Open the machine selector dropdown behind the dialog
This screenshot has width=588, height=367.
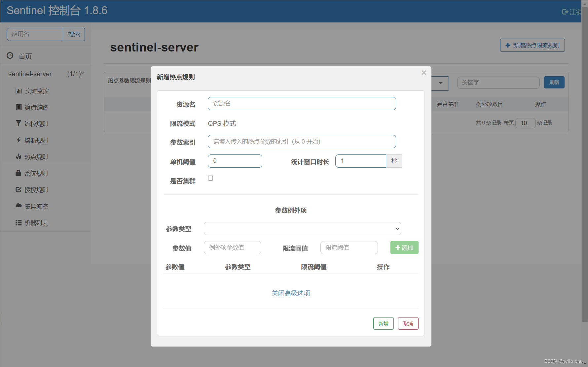pos(440,83)
